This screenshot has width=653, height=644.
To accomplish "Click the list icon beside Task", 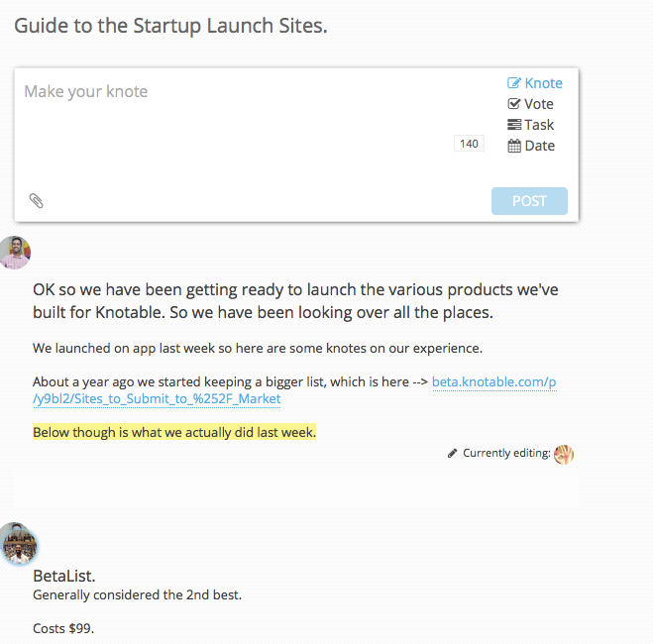I will (x=514, y=125).
